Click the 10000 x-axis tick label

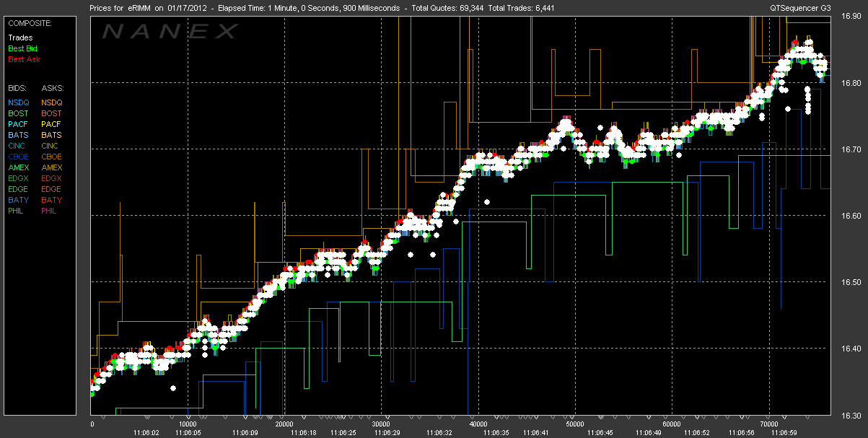point(188,424)
